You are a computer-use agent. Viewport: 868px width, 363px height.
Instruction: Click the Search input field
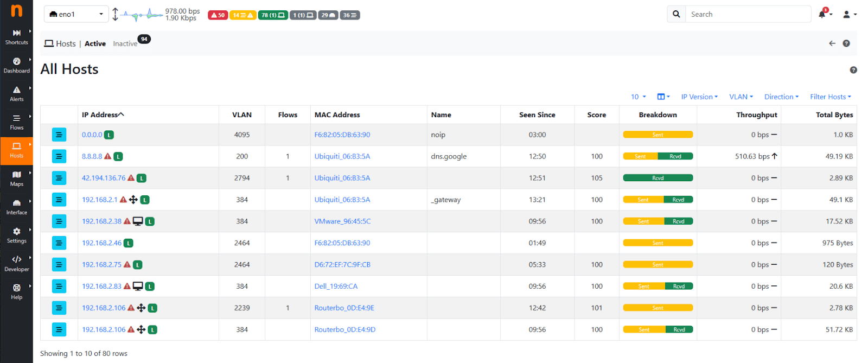click(748, 14)
